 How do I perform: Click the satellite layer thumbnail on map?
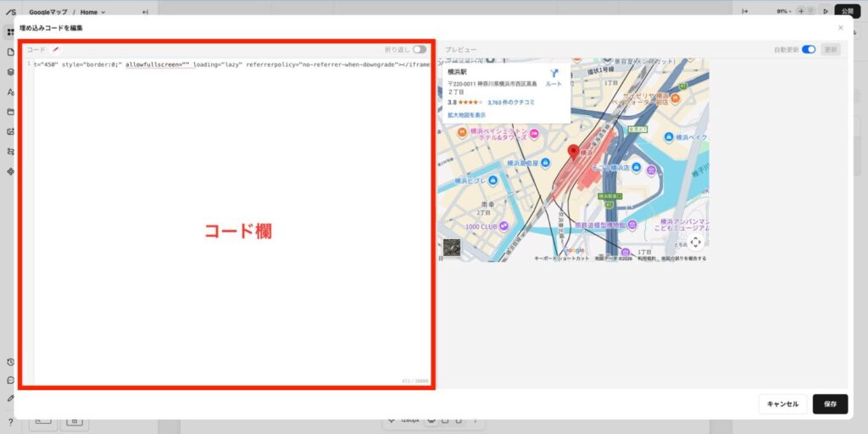453,248
